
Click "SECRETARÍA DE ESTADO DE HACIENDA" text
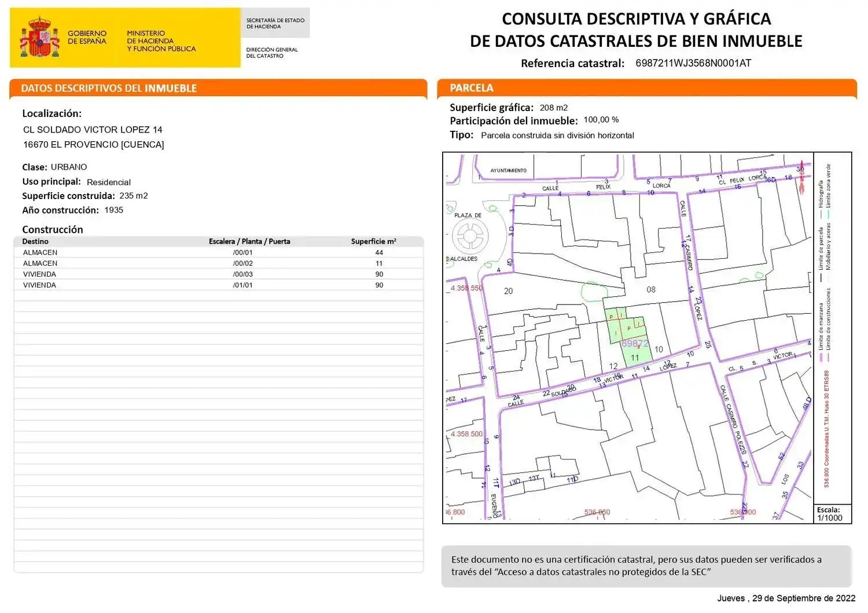275,23
